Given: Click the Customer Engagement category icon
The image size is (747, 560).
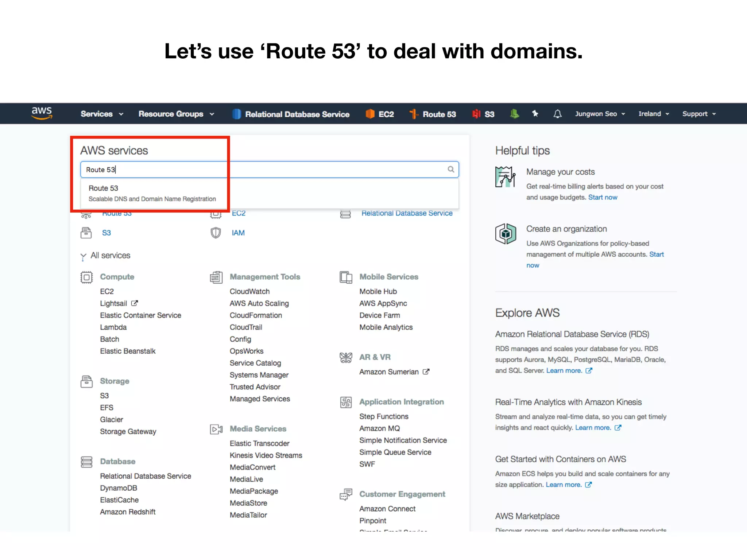Looking at the screenshot, I should 346,495.
